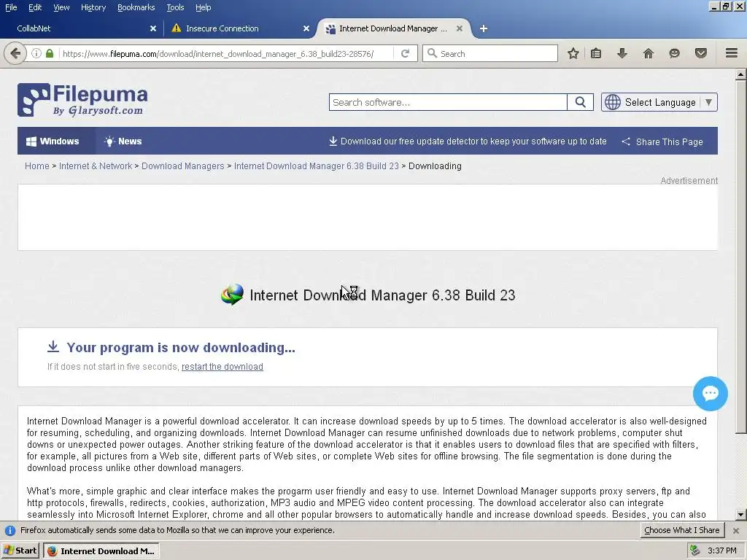Show site information via the info icon

coord(36,53)
